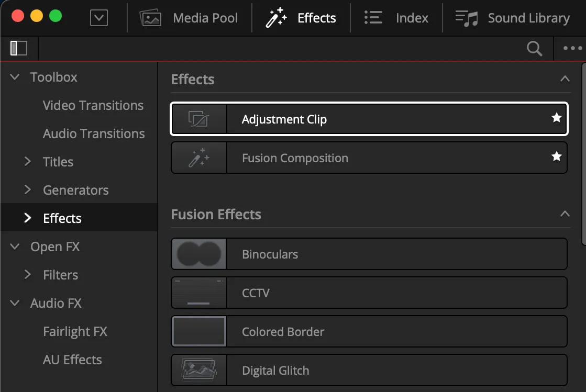Image resolution: width=586 pixels, height=392 pixels.
Task: Select the Binoculars effect thumbnail
Action: (199, 254)
